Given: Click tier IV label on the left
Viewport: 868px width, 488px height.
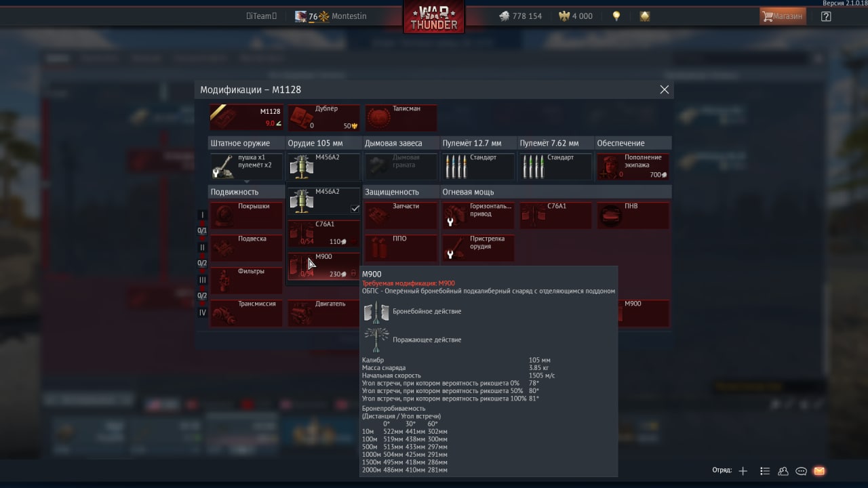Looking at the screenshot, I should (202, 312).
